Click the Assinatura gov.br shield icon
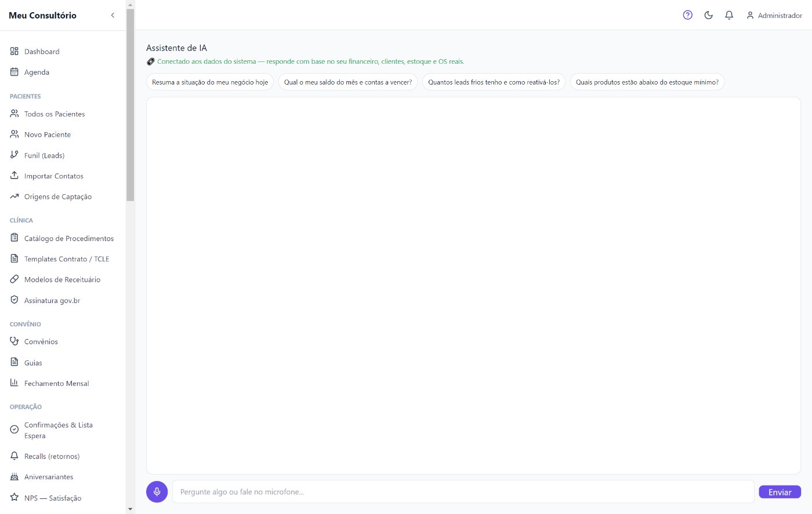 (14, 300)
